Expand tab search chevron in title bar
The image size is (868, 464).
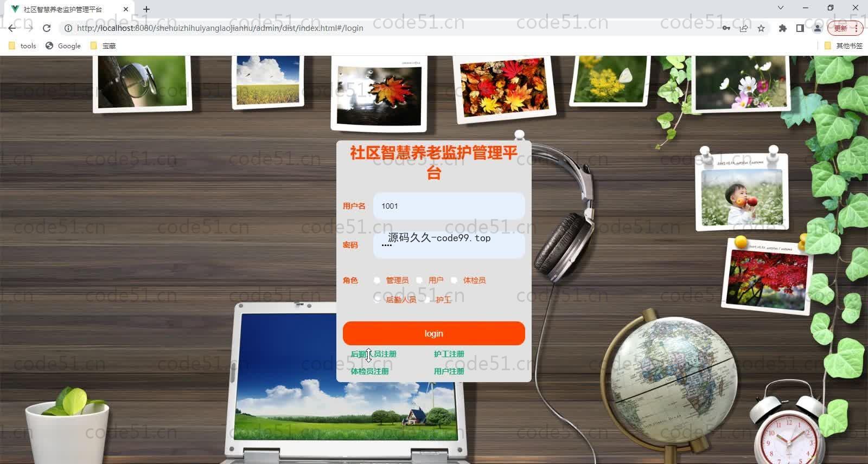pos(781,8)
